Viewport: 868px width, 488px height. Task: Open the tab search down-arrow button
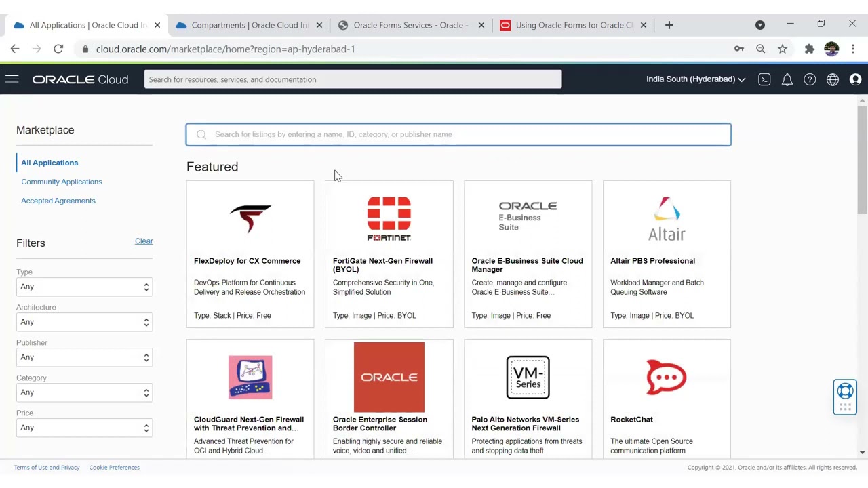click(x=760, y=25)
